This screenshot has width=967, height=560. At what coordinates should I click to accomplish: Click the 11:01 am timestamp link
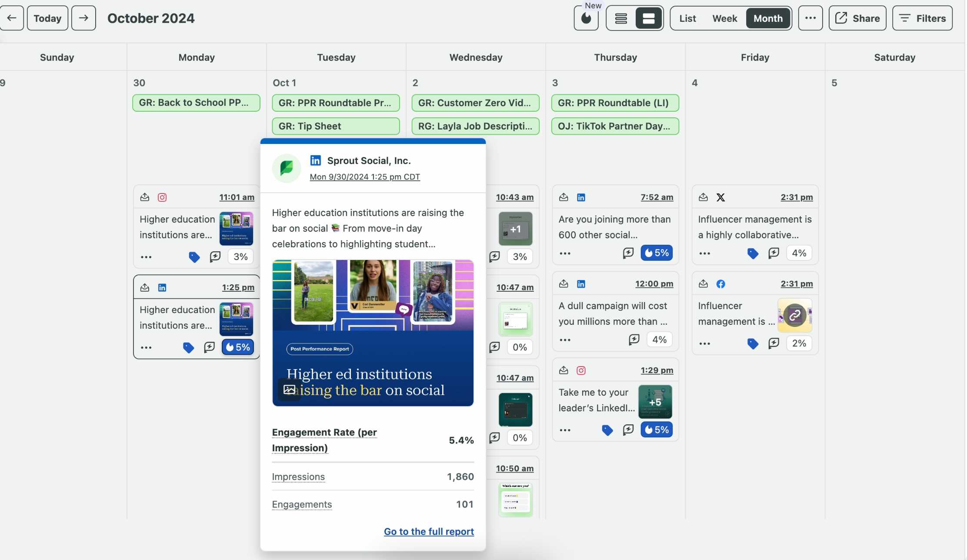[x=237, y=197]
